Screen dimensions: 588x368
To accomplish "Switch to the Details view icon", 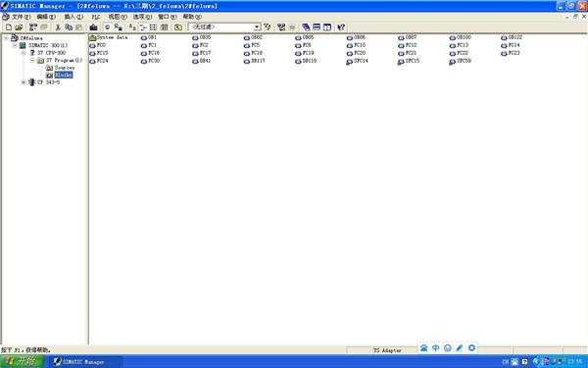I will click(x=165, y=27).
